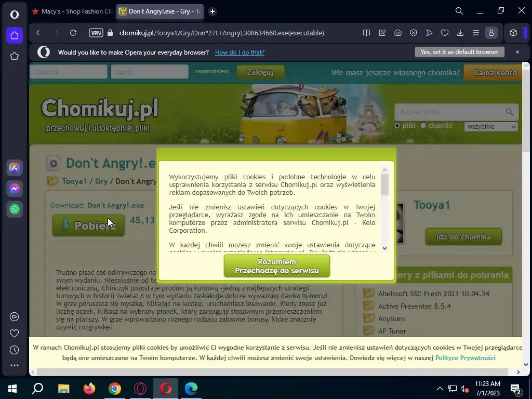Open reader mode book icon
This screenshot has height=399, width=532.
coord(366,33)
